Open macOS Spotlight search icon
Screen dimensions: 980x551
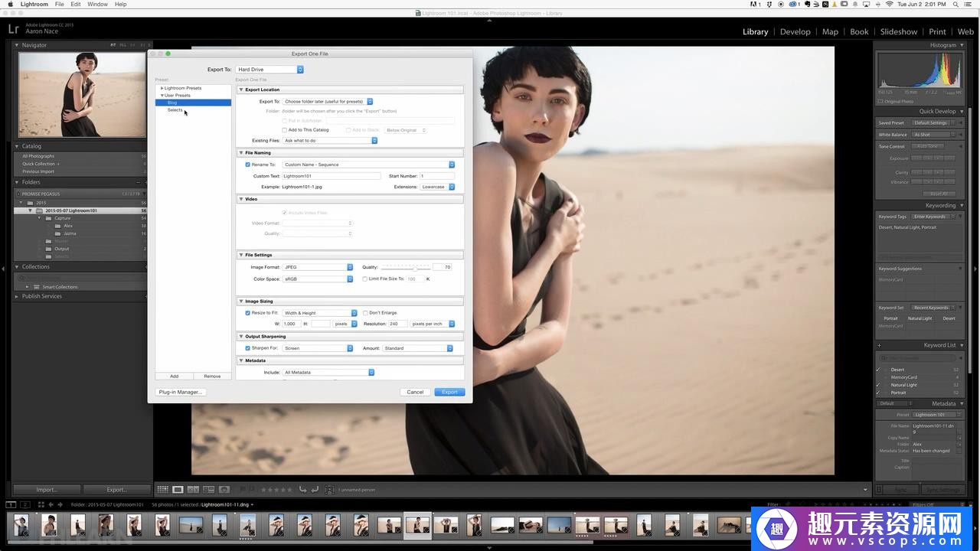point(956,5)
